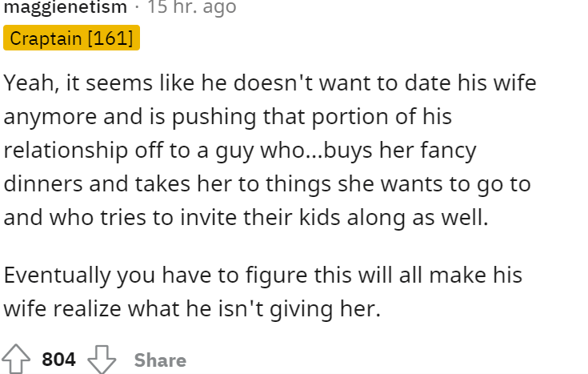Screen dimensions: 588x374
Task: Click the Share button below the comment
Action: (160, 360)
